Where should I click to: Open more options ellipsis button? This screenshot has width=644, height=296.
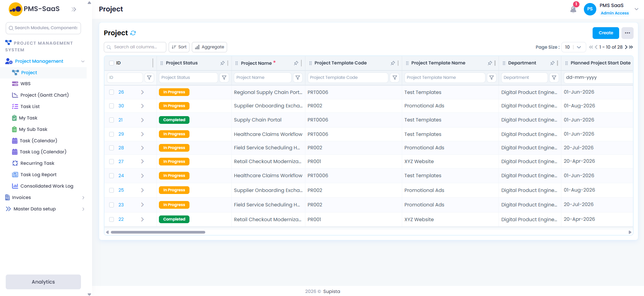tap(627, 33)
